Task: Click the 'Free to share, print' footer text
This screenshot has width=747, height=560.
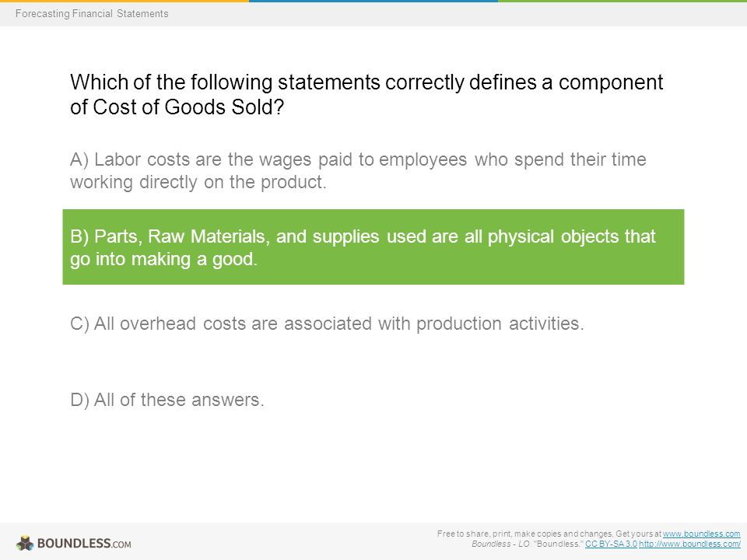Action: 549,534
